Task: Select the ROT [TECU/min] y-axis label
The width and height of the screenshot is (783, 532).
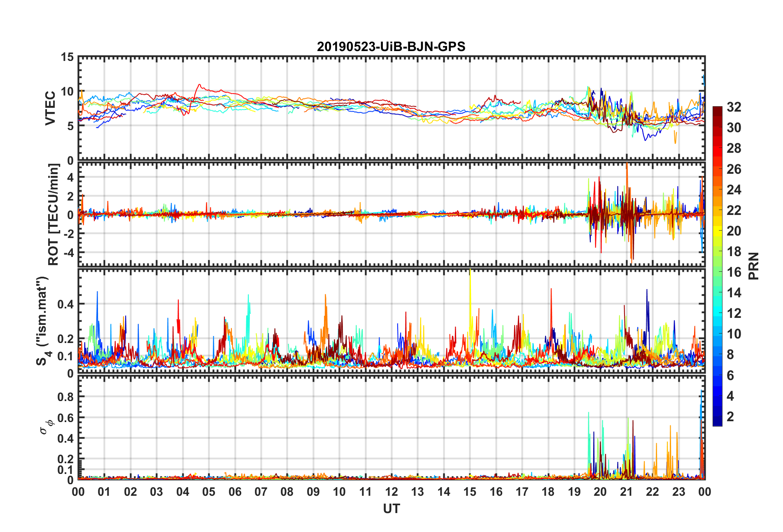Action: 54,215
